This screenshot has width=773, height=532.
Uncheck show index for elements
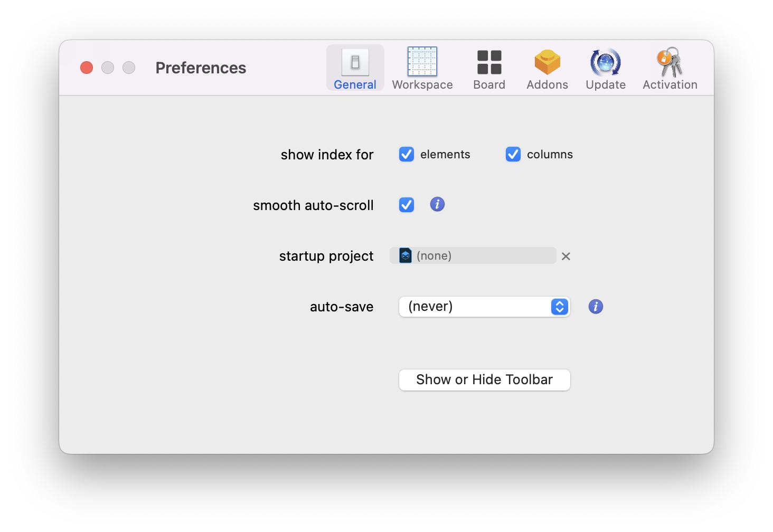pos(407,154)
